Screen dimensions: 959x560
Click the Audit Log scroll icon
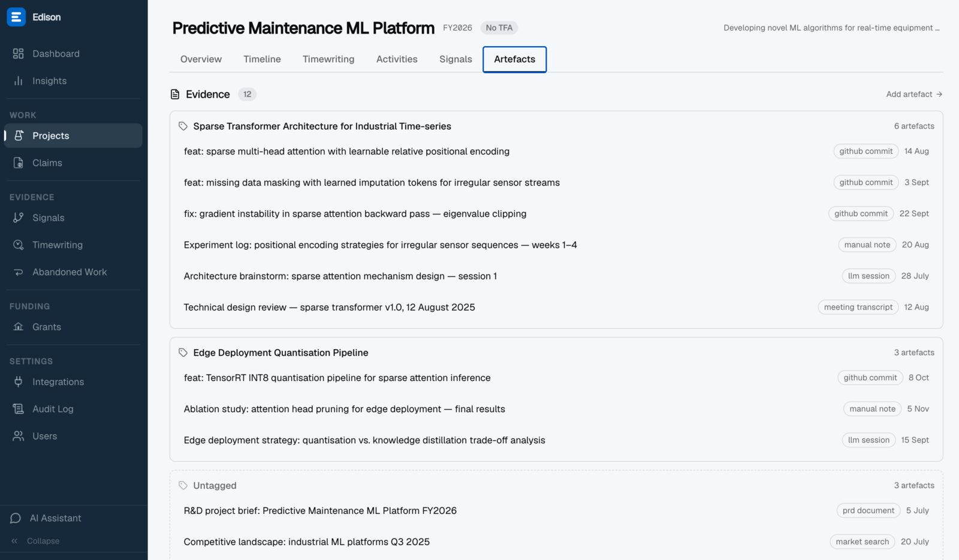click(18, 409)
